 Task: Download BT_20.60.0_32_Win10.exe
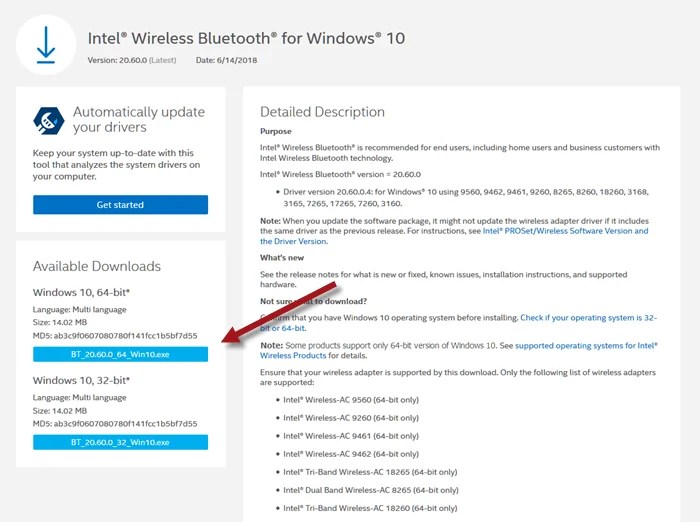click(x=120, y=443)
